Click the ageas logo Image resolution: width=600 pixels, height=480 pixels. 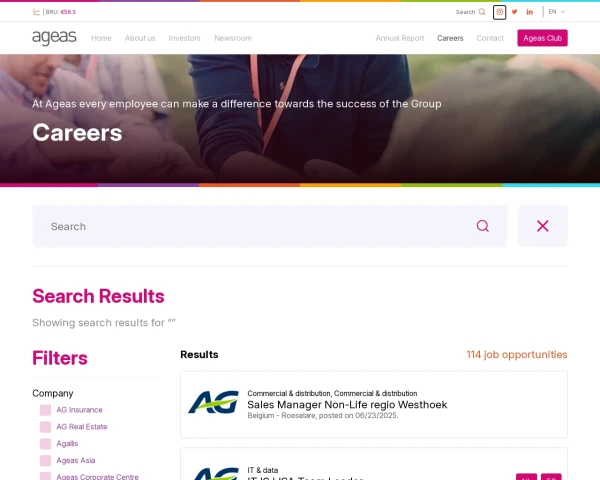[54, 38]
